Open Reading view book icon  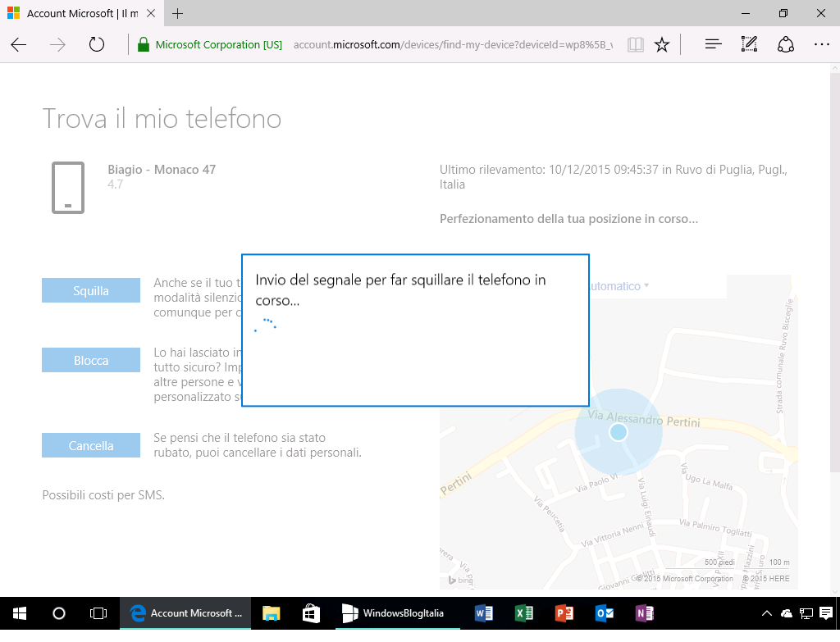tap(636, 44)
